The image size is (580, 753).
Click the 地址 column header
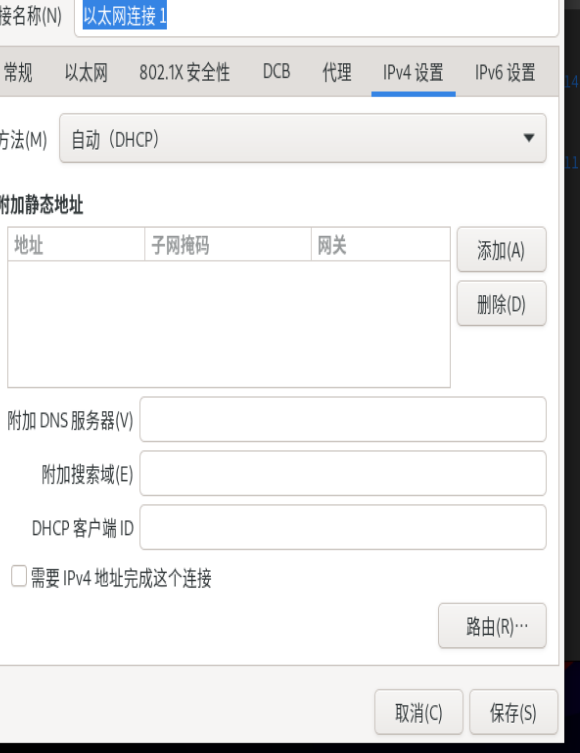(76, 245)
